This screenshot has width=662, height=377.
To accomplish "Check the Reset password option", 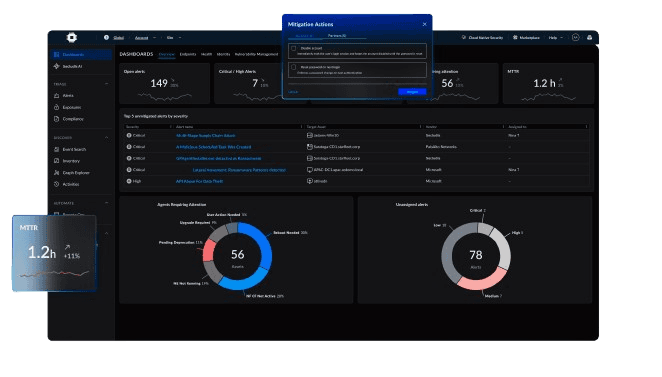I will click(x=293, y=67).
